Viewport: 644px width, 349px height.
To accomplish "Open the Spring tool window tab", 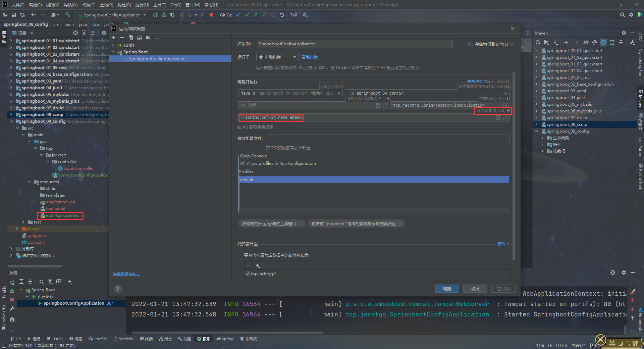I will tap(225, 339).
